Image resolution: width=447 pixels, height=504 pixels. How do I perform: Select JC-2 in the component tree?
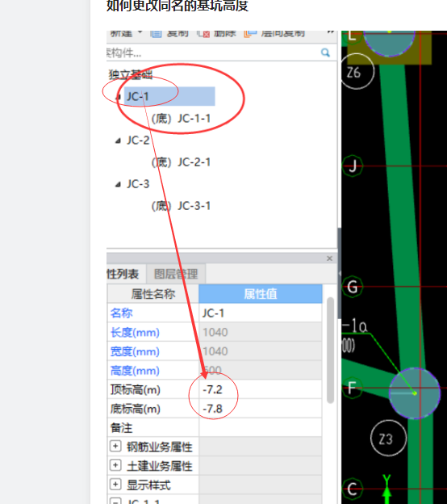point(138,141)
